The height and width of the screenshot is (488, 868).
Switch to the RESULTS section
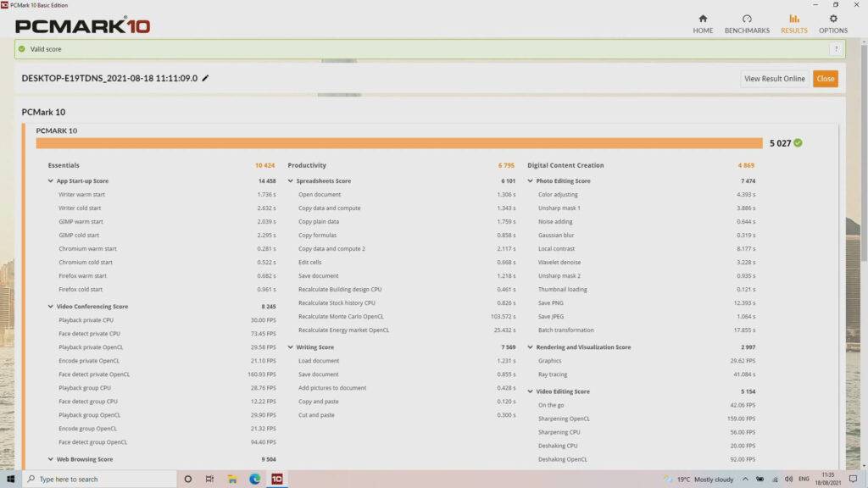(x=793, y=24)
